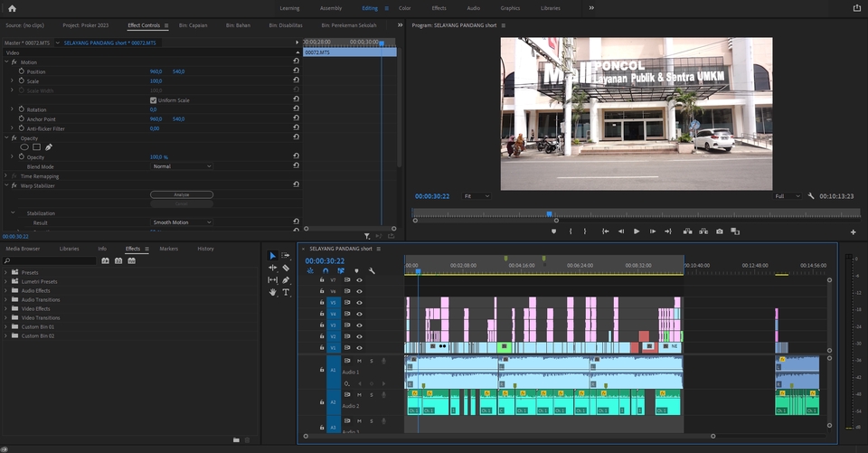Viewport: 868px width, 453px height.
Task: Open Stabilization Result Smooth Motion dropdown
Action: (182, 222)
